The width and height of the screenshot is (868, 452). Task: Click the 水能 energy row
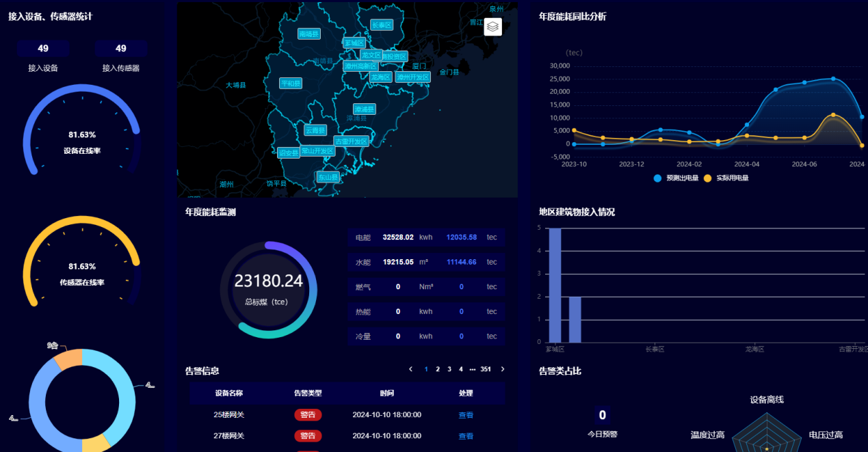[x=426, y=262]
